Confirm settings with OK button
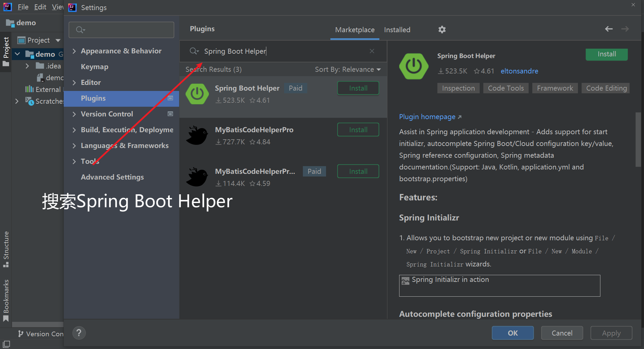 coord(513,333)
